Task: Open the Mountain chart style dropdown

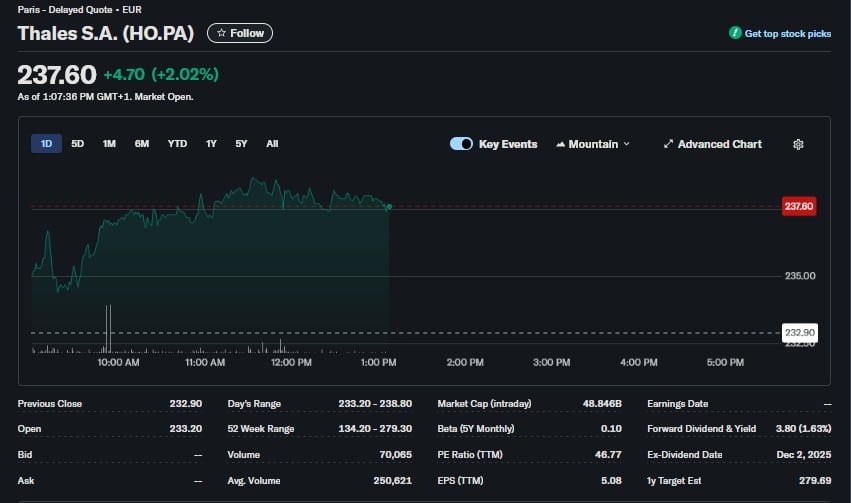Action: click(593, 144)
